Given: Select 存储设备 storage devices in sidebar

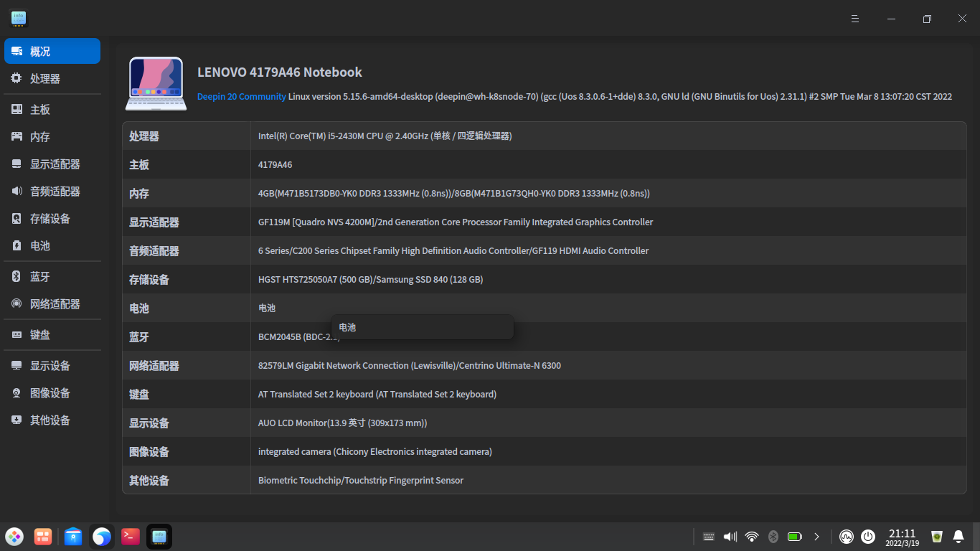Looking at the screenshot, I should [50, 219].
